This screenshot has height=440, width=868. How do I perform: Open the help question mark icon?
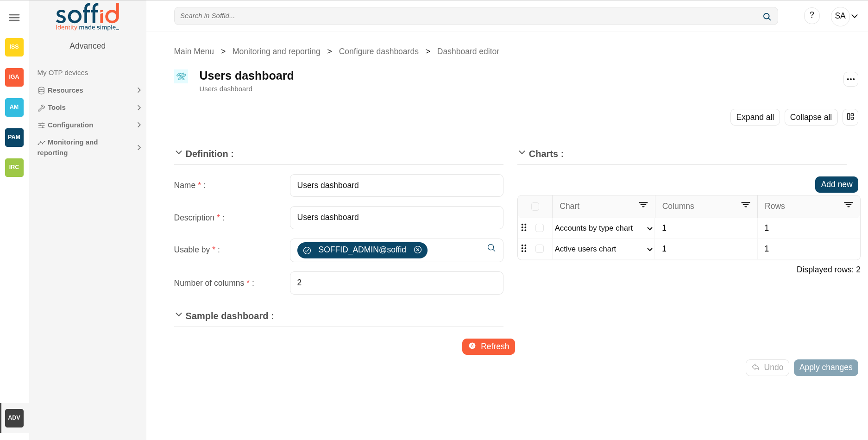pos(811,16)
